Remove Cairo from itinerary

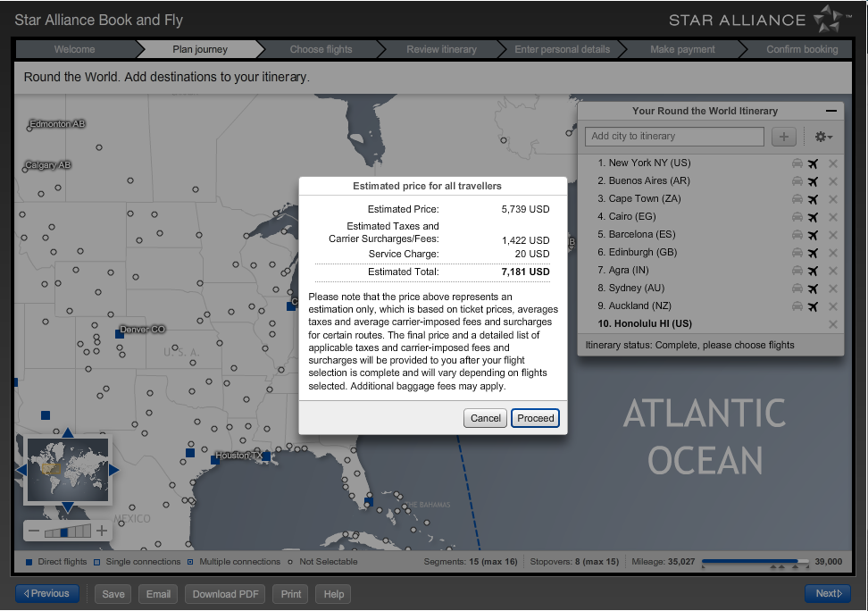[x=832, y=217]
